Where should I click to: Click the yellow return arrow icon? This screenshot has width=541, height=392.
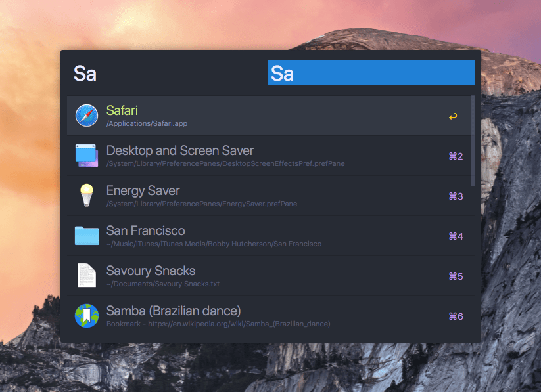(x=453, y=116)
